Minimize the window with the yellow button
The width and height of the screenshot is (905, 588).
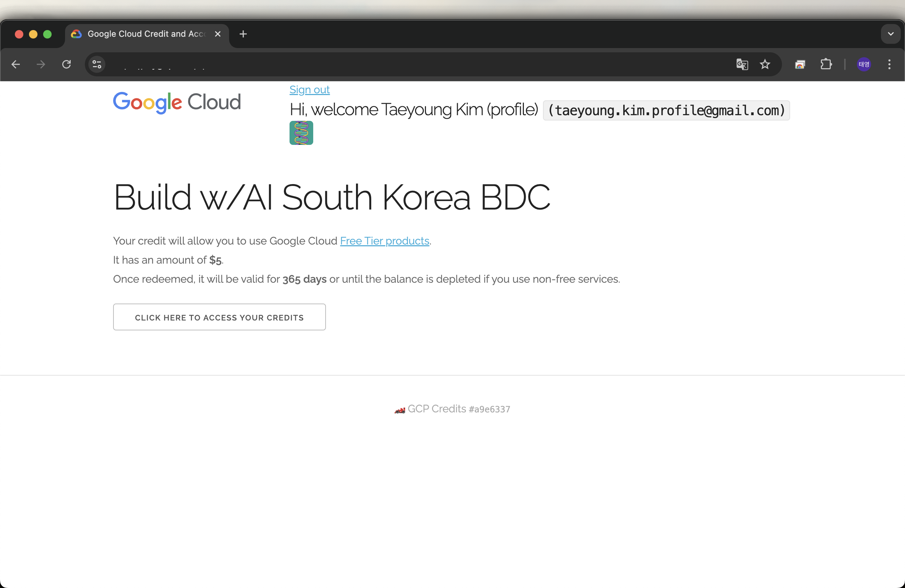click(33, 34)
